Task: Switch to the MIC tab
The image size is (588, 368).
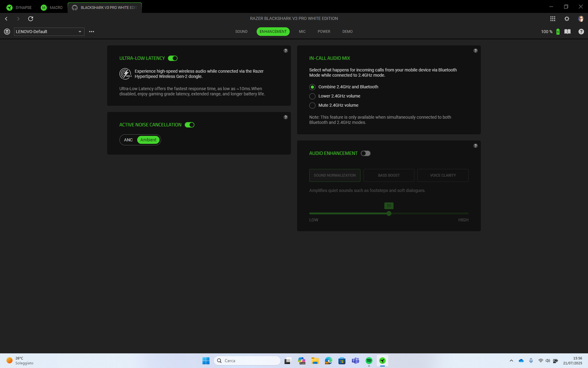Action: click(302, 32)
